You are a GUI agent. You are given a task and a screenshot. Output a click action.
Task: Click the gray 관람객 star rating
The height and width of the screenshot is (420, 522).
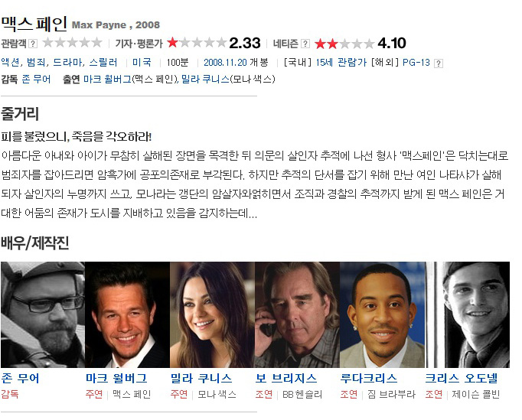(x=73, y=43)
